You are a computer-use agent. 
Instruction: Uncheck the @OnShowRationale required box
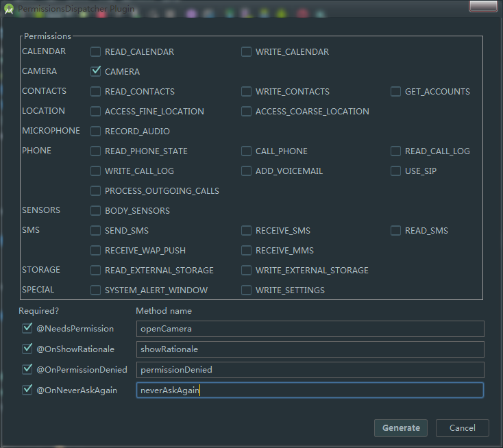[x=27, y=349]
